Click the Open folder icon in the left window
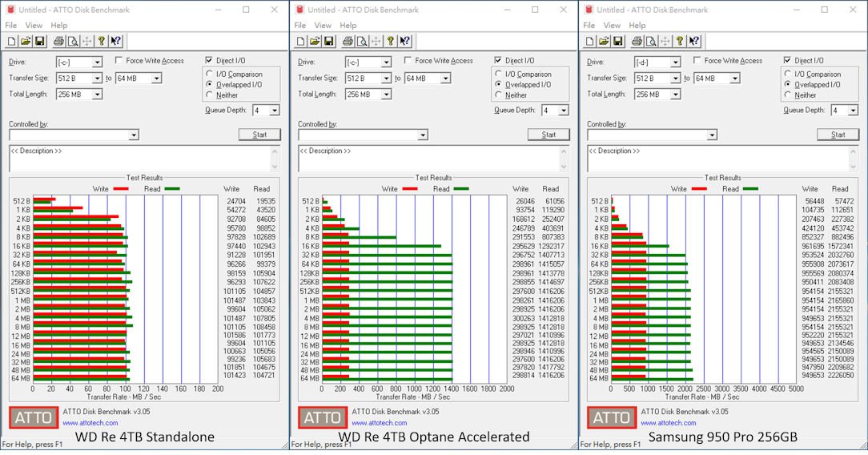The width and height of the screenshot is (868, 455). pos(26,41)
